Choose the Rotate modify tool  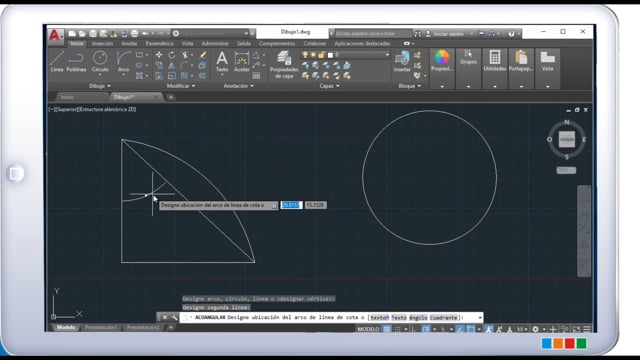click(172, 55)
